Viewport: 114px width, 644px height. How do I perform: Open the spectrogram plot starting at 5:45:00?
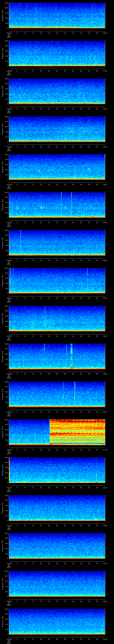57,621
